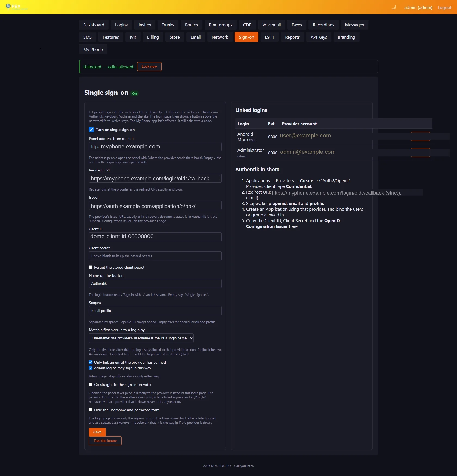Uncheck Admin logins may sign in this way
Screen dimensions: 457x476
coord(91,368)
